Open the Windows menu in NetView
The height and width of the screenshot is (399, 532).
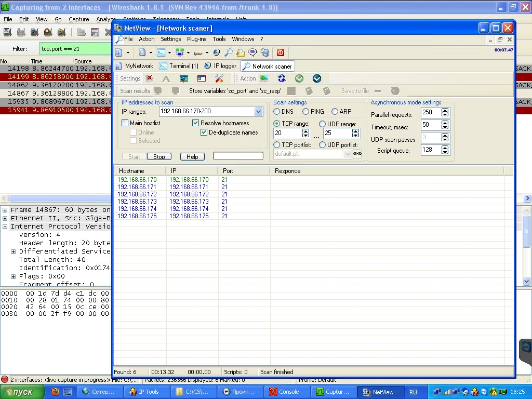click(x=243, y=39)
